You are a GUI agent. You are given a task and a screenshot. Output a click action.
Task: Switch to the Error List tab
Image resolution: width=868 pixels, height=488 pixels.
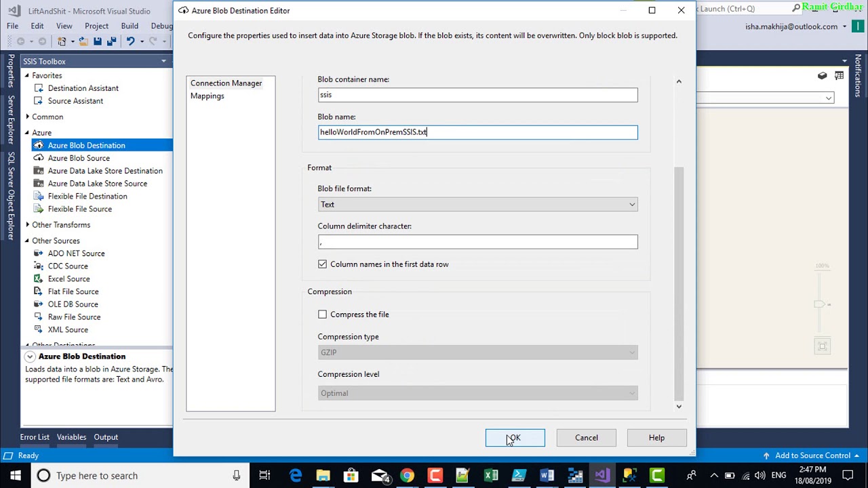(35, 437)
